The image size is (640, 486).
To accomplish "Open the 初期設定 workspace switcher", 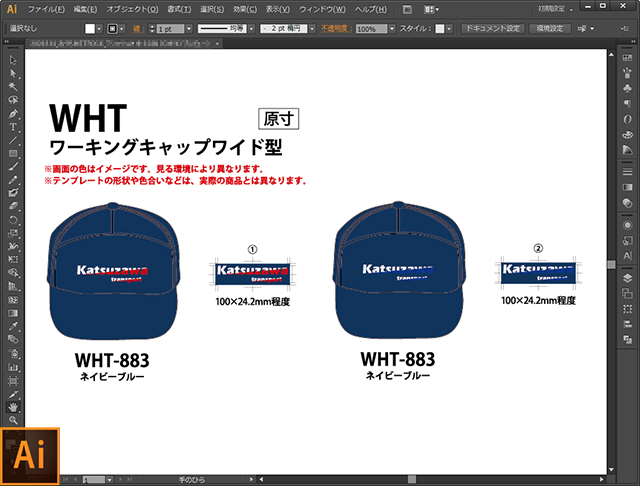I will [555, 9].
